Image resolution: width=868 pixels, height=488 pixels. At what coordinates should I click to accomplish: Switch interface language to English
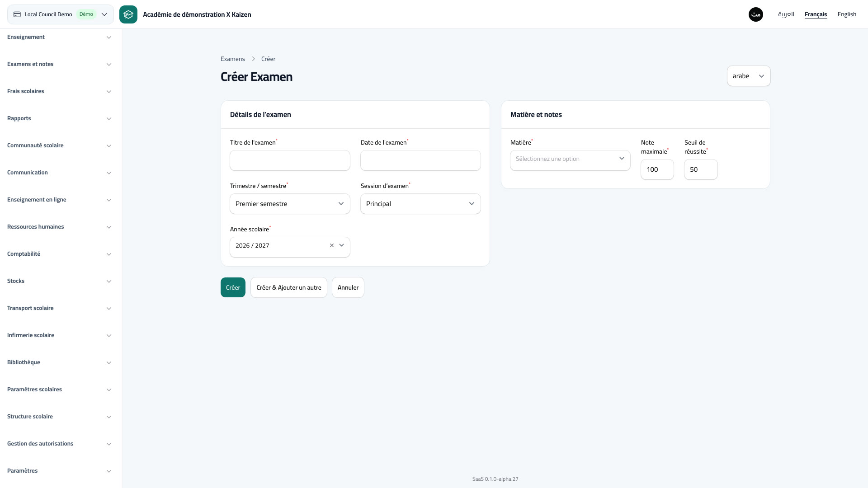point(847,14)
